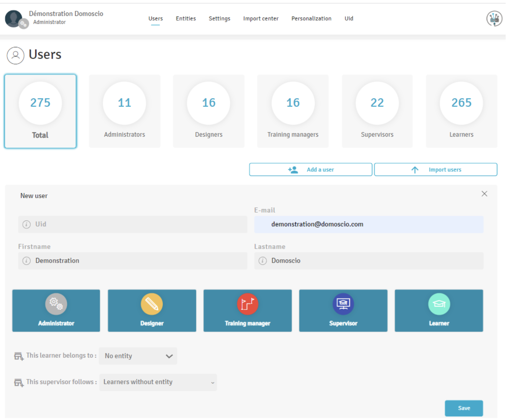The width and height of the screenshot is (507, 420).
Task: Open the Entities tab
Action: tap(186, 19)
